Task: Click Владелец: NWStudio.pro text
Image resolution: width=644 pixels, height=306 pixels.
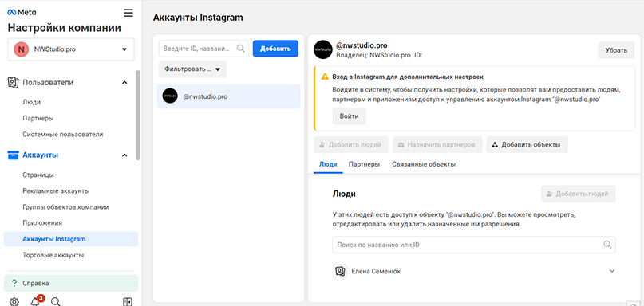Action: tap(373, 54)
